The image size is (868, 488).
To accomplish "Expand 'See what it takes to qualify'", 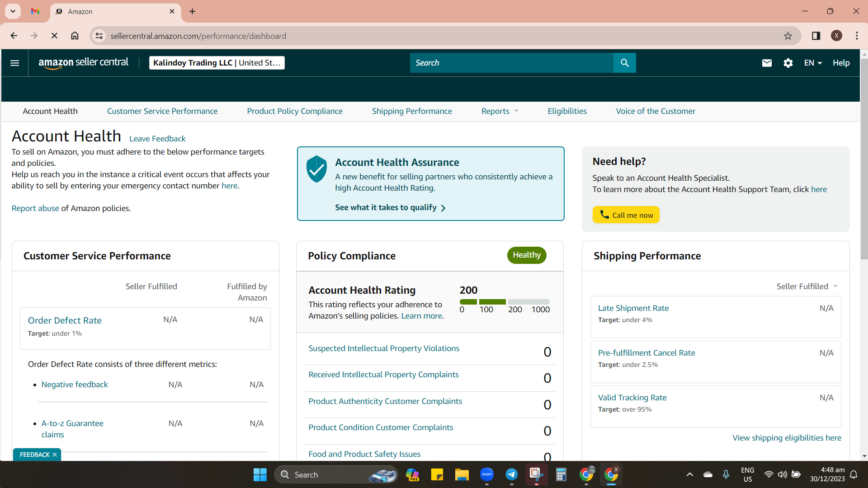I will click(x=390, y=207).
